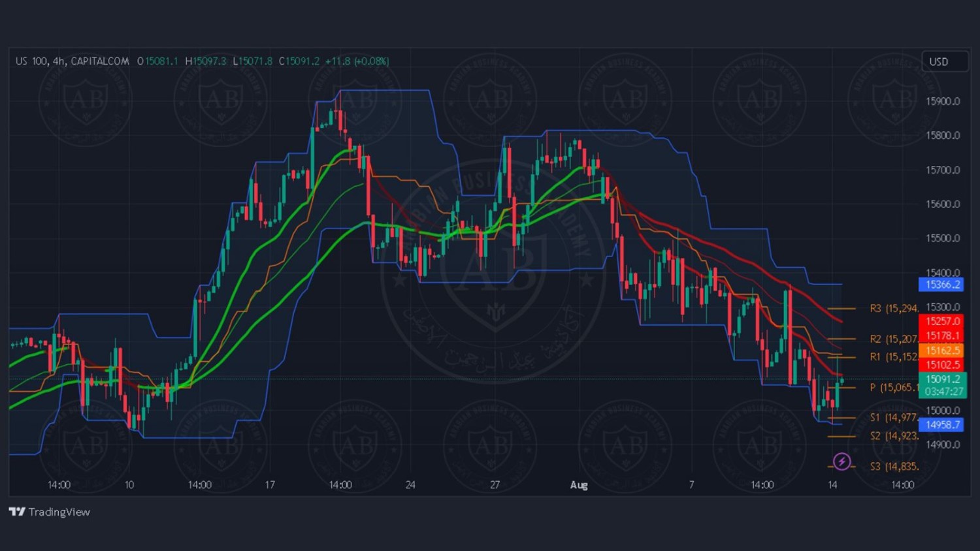The width and height of the screenshot is (980, 551).
Task: Click the orange 15162.5 price label
Action: click(941, 351)
